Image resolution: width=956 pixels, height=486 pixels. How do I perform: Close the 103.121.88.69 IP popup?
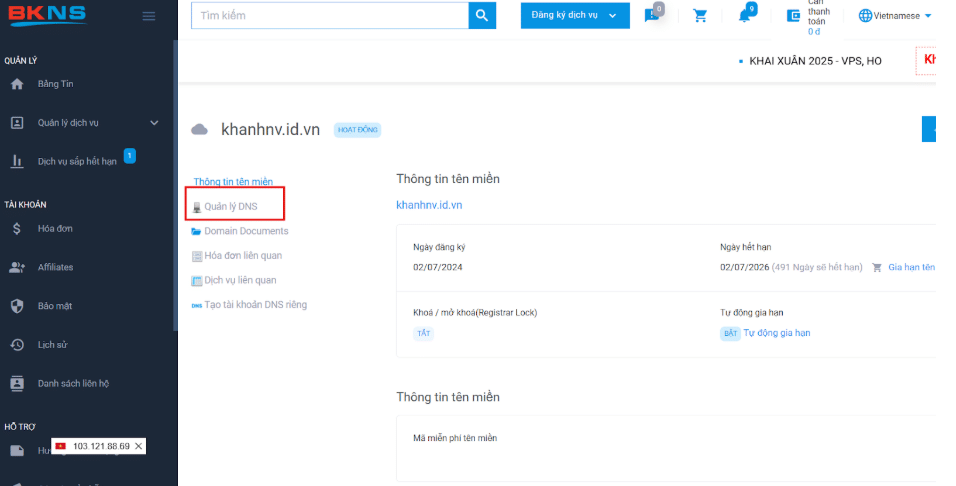click(138, 446)
